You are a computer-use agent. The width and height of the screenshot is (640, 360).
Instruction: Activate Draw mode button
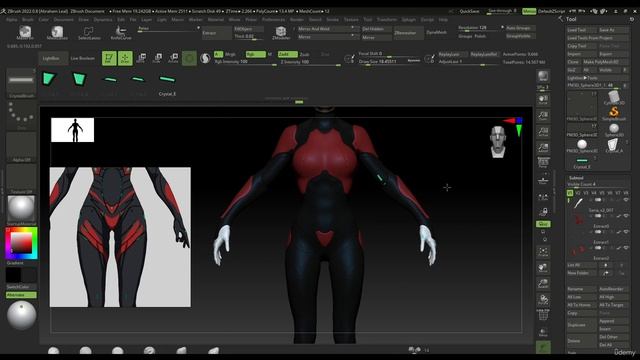tap(125, 58)
